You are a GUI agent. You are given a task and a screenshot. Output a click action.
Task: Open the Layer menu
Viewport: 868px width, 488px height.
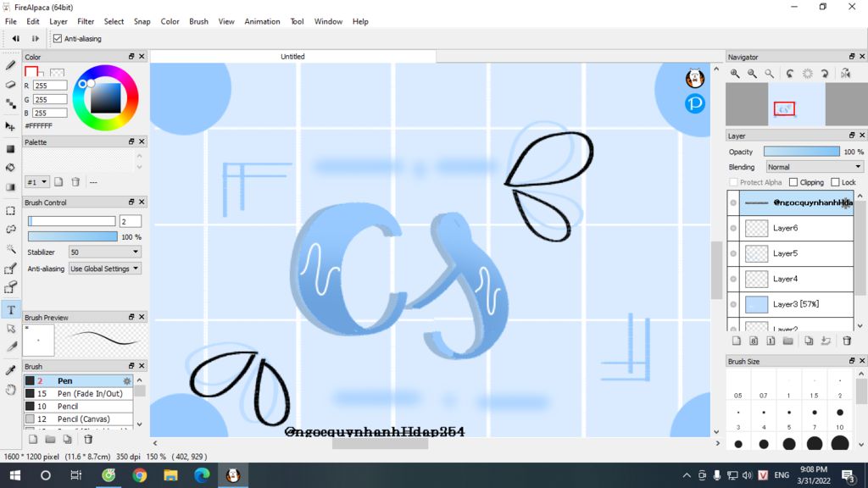coord(58,21)
